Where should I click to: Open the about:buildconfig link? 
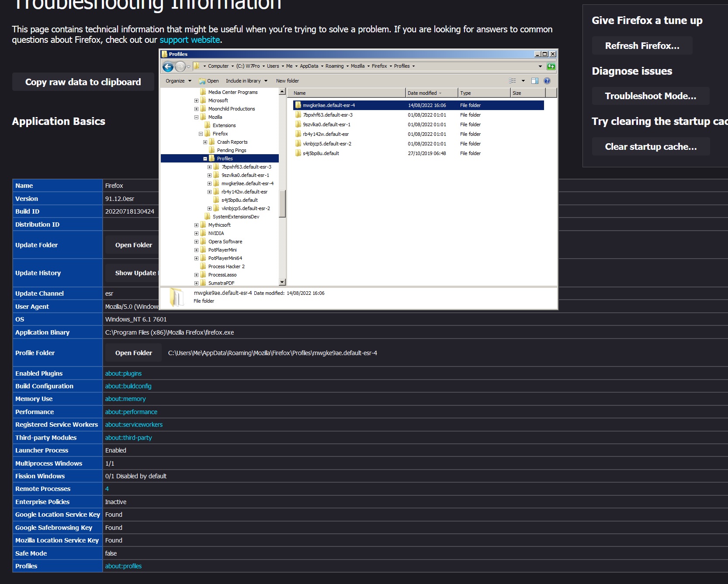[x=128, y=386]
